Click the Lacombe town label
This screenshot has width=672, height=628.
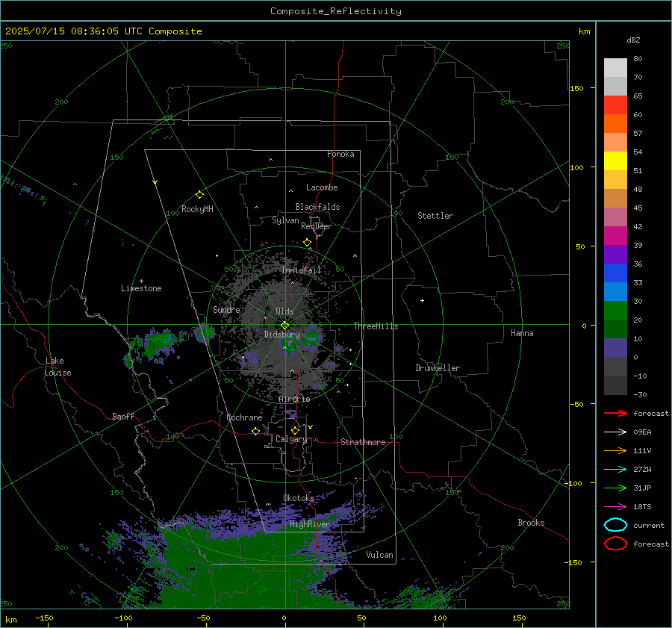coord(322,187)
